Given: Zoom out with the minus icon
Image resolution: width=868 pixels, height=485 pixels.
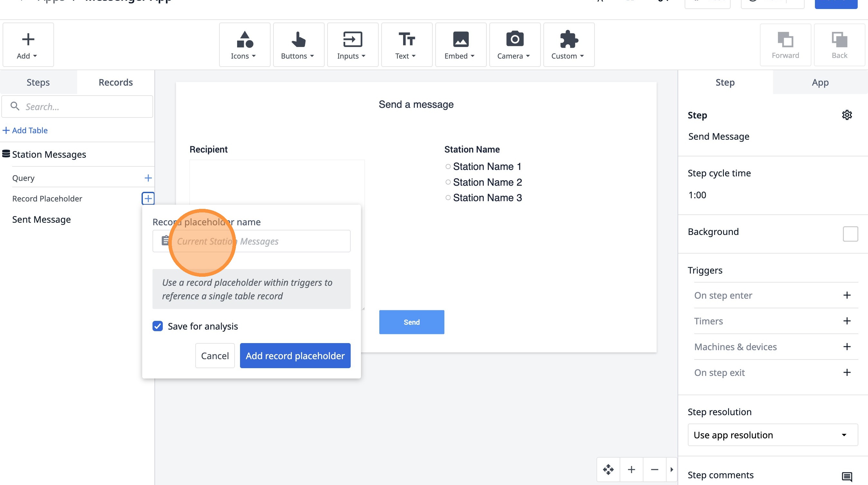Looking at the screenshot, I should 654,469.
